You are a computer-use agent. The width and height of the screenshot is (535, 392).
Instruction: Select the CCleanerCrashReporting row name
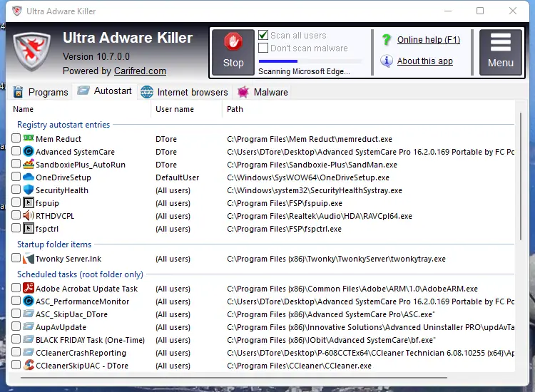point(81,353)
